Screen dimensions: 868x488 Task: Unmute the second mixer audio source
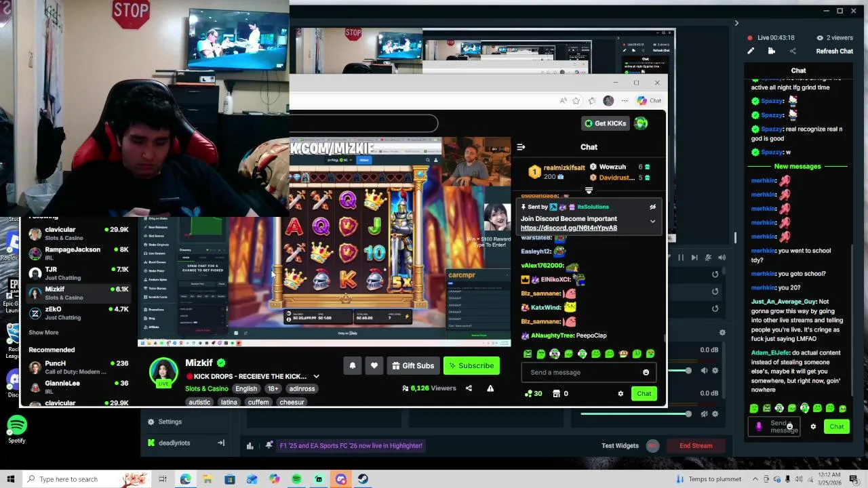[x=704, y=413]
